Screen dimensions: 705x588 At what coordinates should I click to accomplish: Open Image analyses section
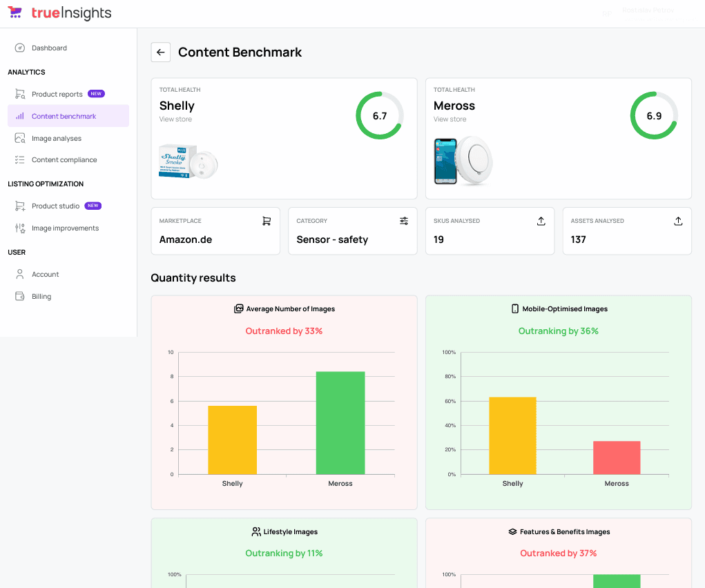(x=68, y=139)
